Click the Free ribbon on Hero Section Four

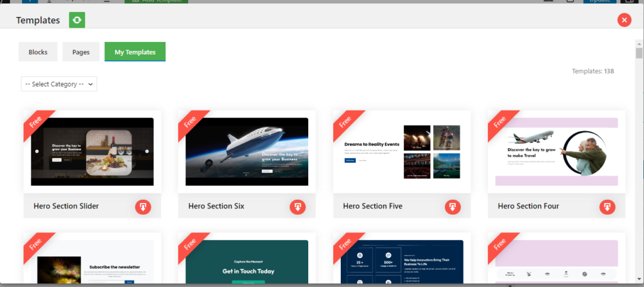(500, 122)
